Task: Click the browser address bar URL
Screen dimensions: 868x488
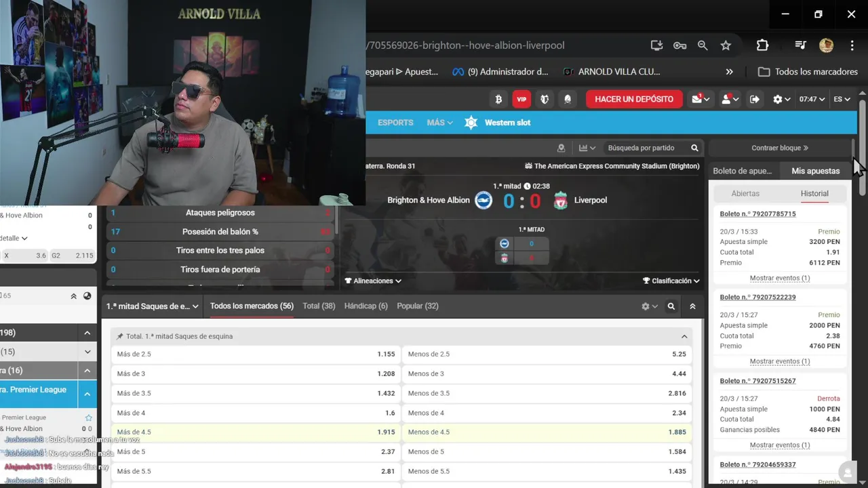Action: [x=465, y=45]
